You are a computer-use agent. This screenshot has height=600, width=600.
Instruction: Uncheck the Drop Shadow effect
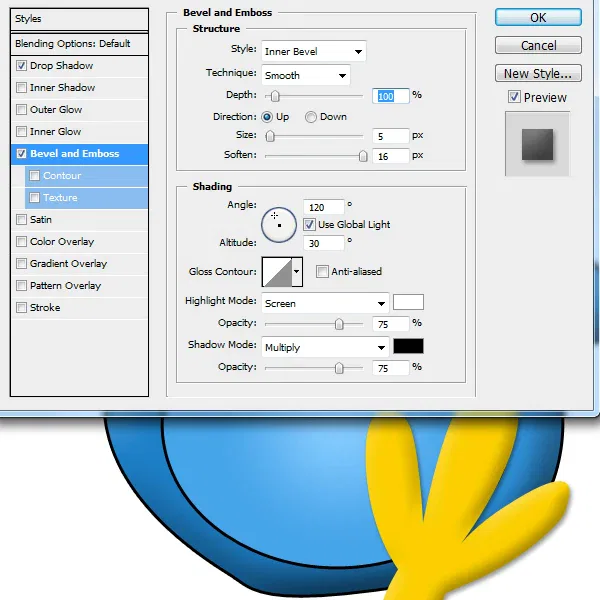click(x=21, y=65)
